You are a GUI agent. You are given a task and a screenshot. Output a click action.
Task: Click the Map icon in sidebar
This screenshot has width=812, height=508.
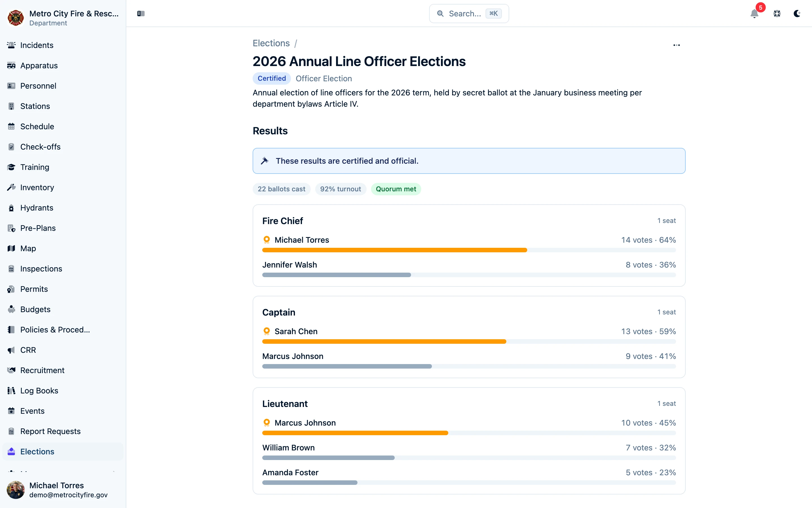coord(11,248)
